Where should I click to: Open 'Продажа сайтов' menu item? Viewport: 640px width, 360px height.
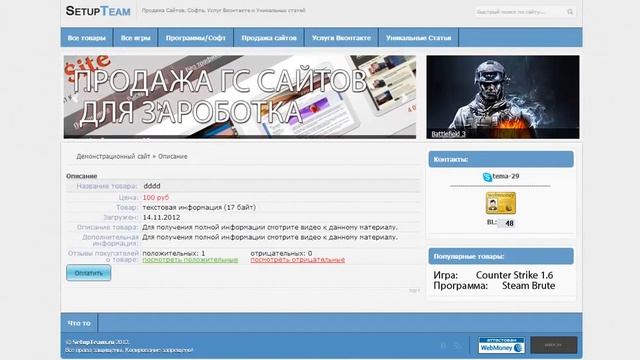(269, 38)
